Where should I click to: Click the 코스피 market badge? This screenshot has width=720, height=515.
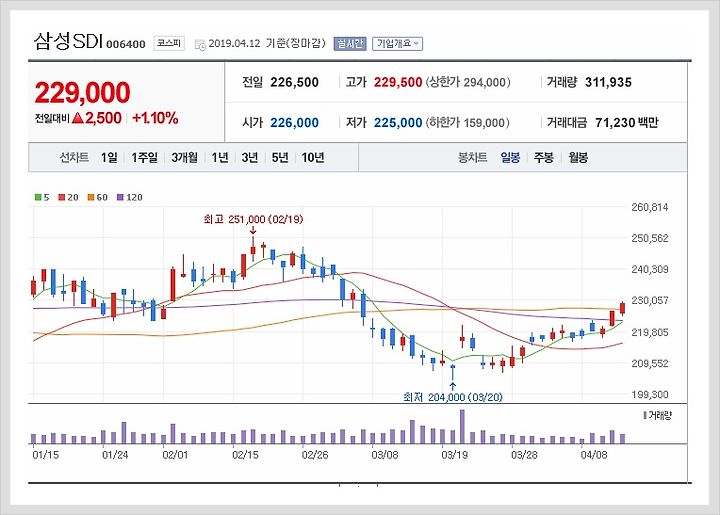(169, 43)
